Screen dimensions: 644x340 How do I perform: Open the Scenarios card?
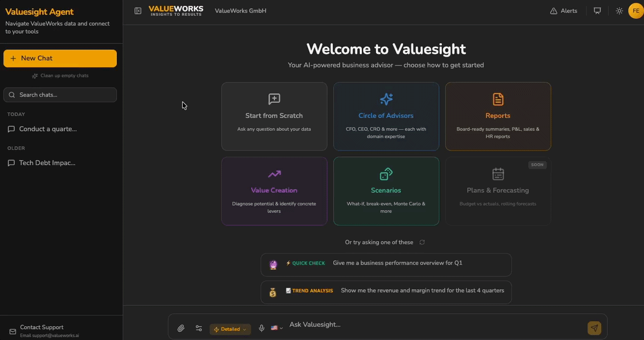tap(386, 191)
